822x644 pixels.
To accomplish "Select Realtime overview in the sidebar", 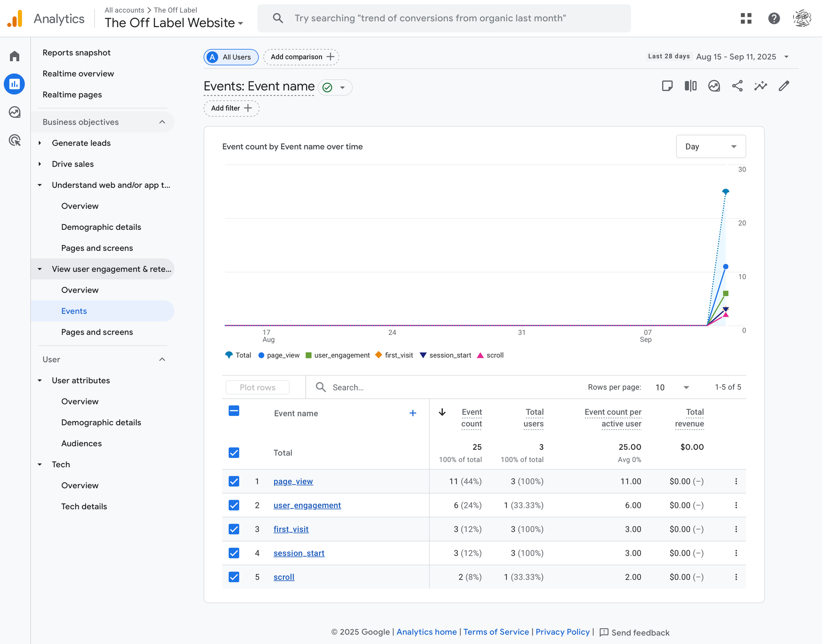I will click(78, 74).
